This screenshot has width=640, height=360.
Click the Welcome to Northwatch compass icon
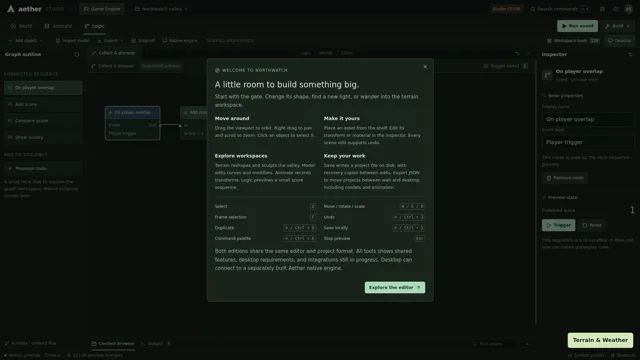217,70
